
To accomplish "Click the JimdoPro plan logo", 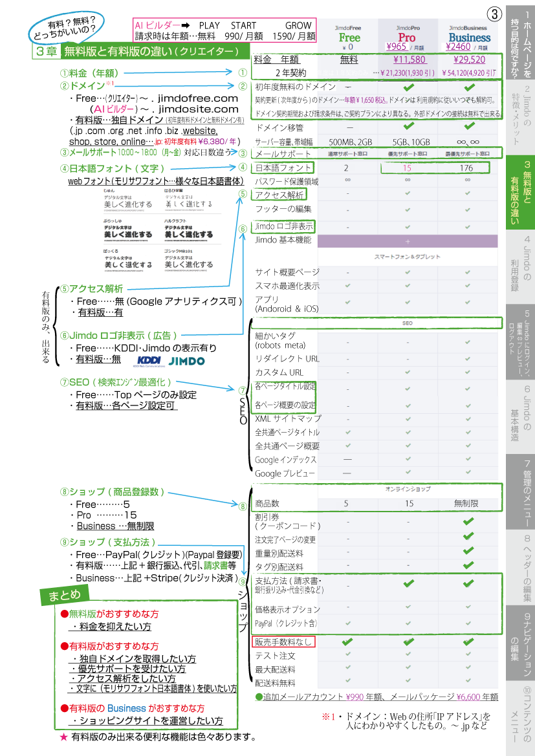I will [408, 35].
